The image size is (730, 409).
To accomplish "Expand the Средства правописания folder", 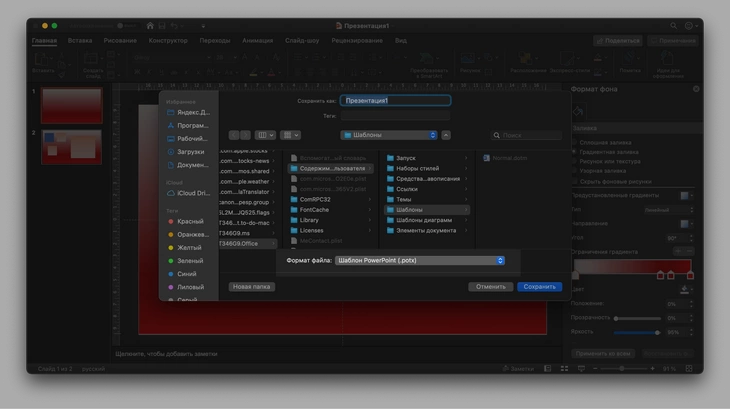I will pyautogui.click(x=427, y=179).
